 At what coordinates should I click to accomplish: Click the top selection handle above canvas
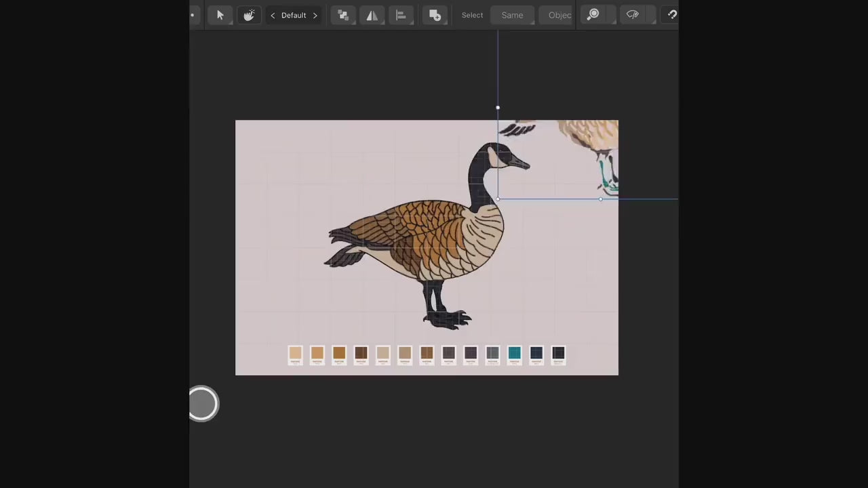(x=498, y=107)
